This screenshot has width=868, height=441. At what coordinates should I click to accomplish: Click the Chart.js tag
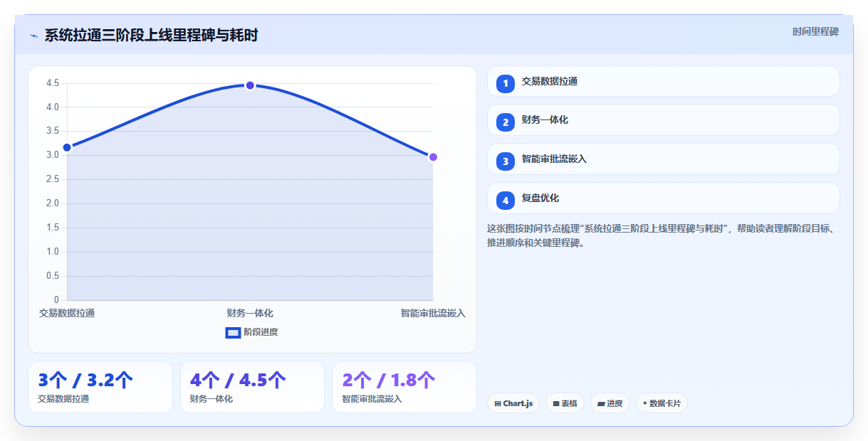pyautogui.click(x=513, y=403)
